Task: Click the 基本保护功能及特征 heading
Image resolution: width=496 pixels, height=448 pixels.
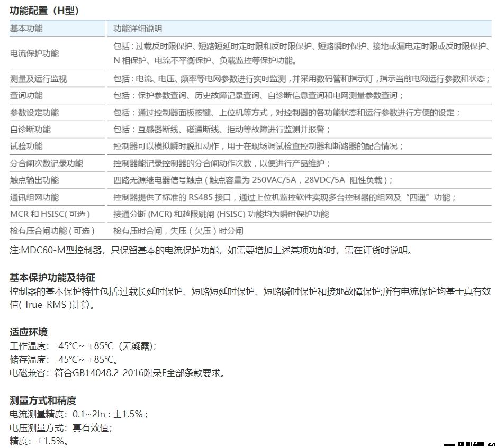Action: [x=52, y=278]
